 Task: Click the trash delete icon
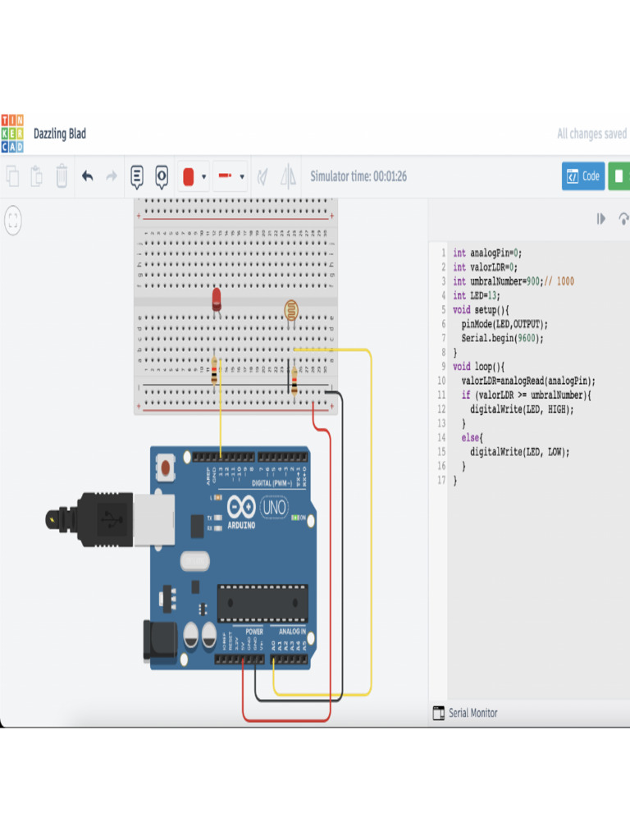[x=62, y=176]
